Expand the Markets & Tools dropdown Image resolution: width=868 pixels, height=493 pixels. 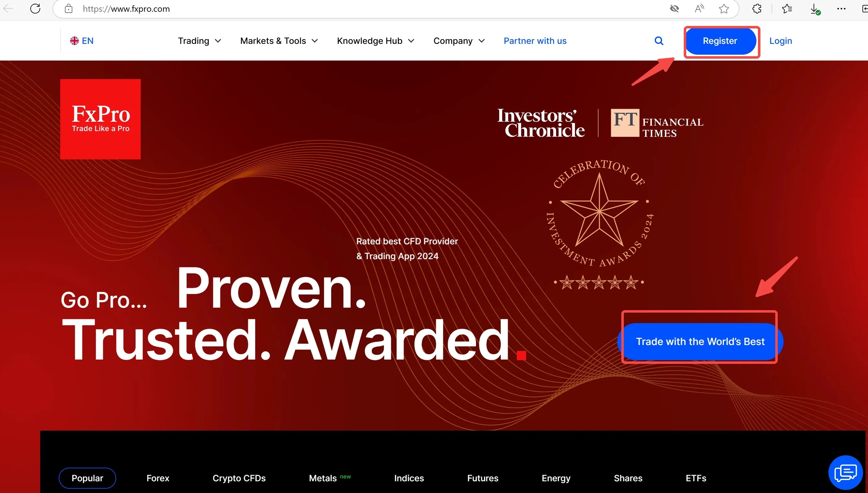pos(279,41)
